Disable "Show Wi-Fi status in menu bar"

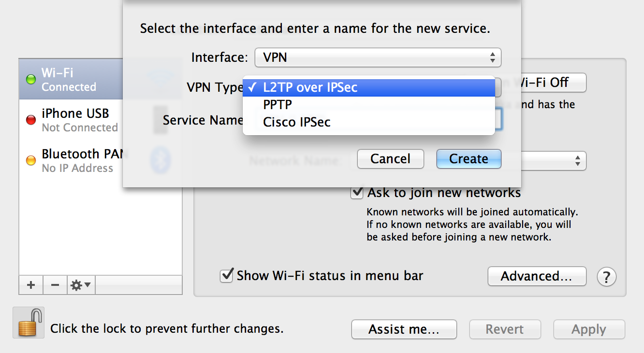(226, 276)
